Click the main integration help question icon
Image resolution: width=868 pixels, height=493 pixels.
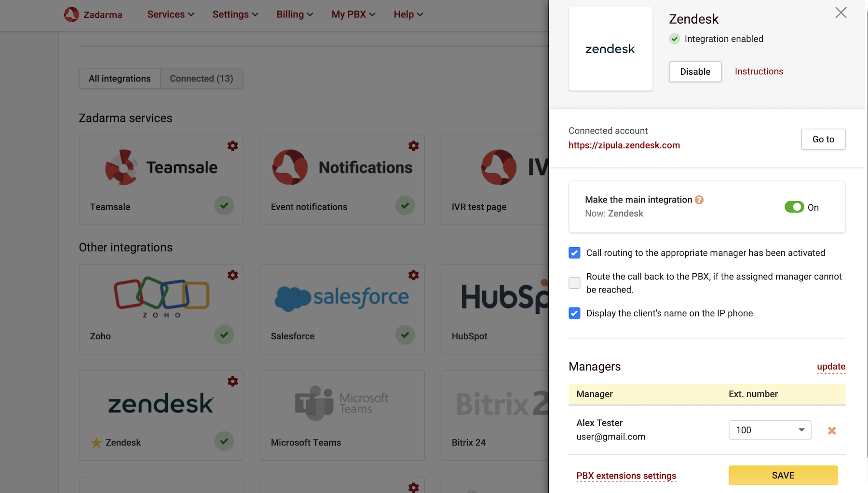699,200
